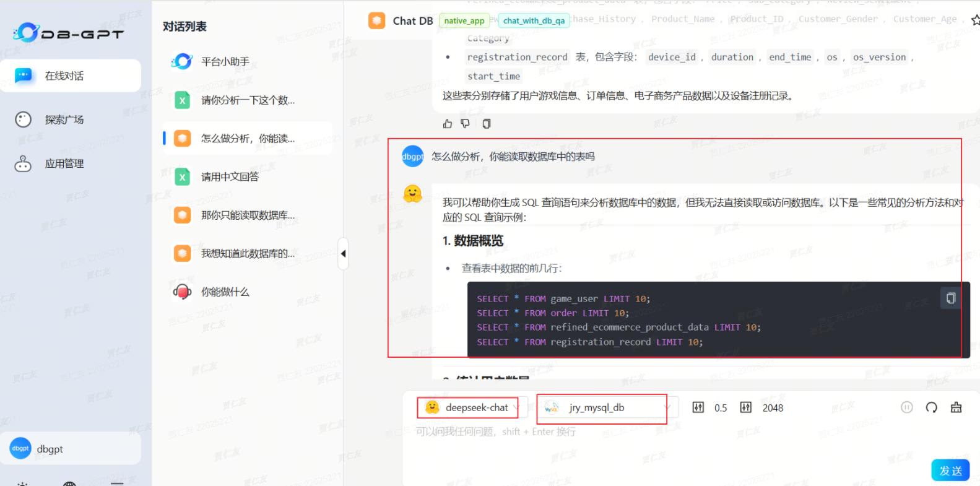Open 探索广场 in sidebar
The image size is (980, 486).
coord(64,119)
